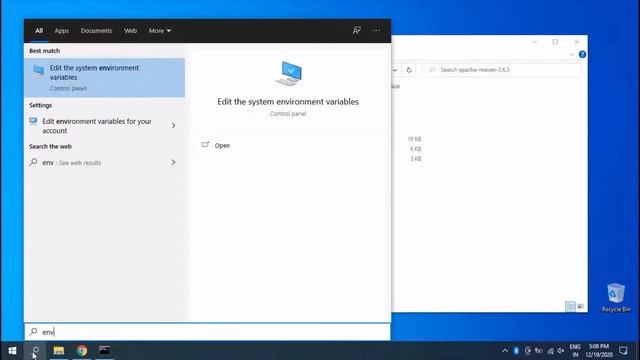Open Explorer address bar history dropdown
This screenshot has width=640, height=360.
(x=395, y=70)
